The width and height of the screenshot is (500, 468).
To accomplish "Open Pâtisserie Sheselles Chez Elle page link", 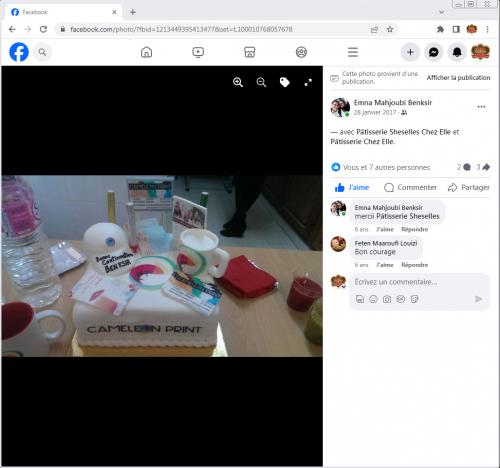I will (x=403, y=132).
